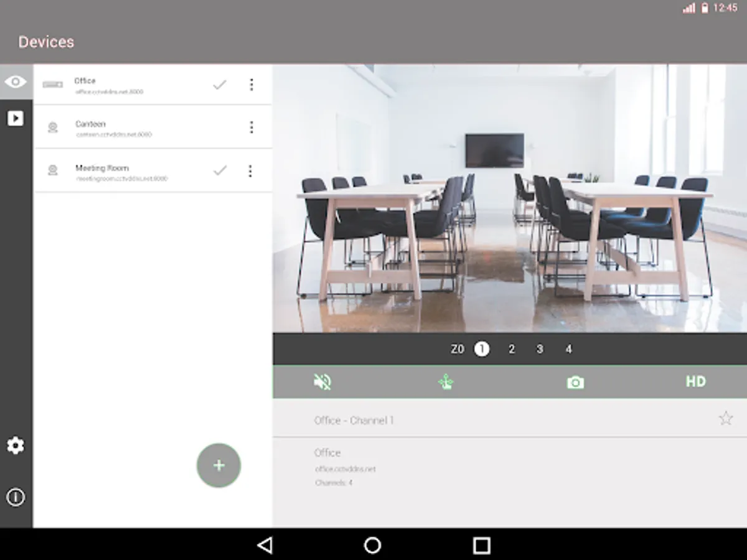
Task: Select the Canteen device row
Action: tap(153, 128)
